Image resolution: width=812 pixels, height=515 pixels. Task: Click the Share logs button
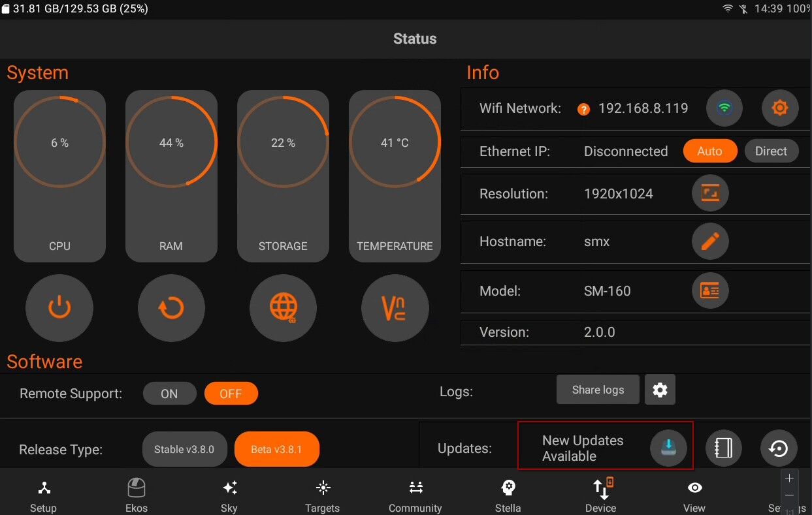(598, 390)
